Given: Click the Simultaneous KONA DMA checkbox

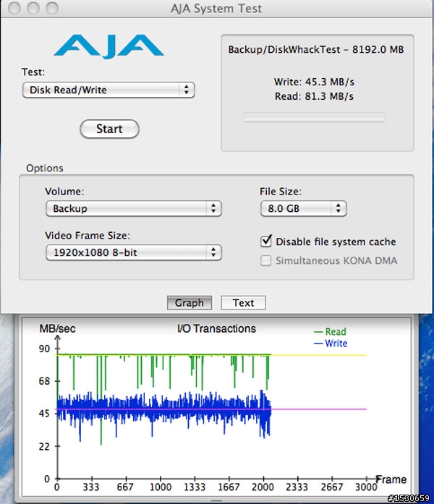Looking at the screenshot, I should tap(266, 260).
